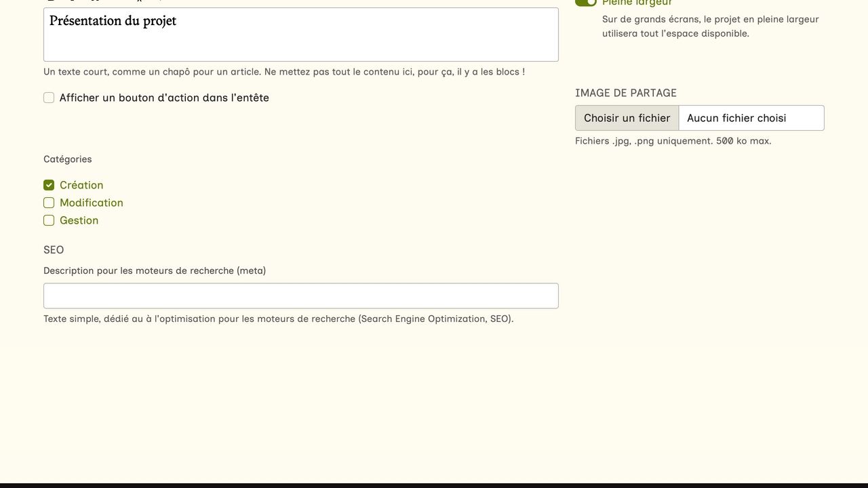Click the IMAGE DE PARTAGE heading

point(626,93)
